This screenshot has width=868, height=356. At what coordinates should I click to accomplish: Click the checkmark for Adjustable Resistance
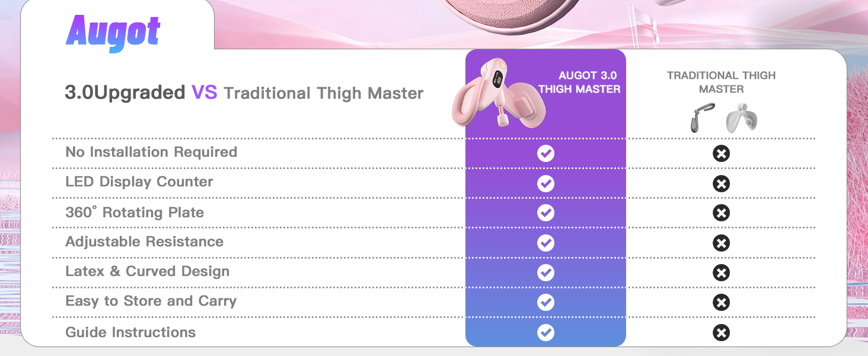click(x=545, y=243)
